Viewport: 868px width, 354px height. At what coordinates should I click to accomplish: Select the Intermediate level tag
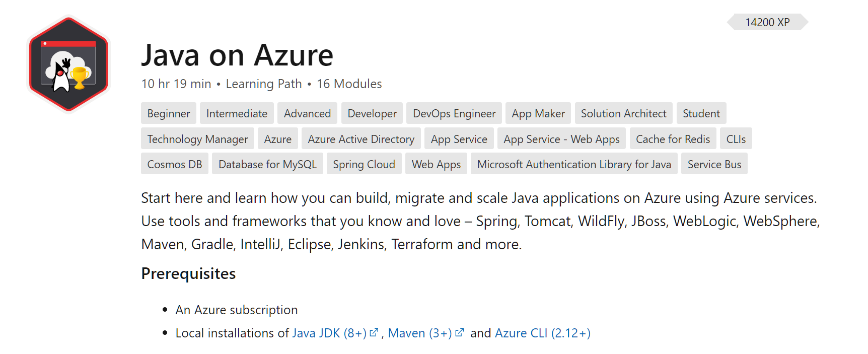point(237,113)
